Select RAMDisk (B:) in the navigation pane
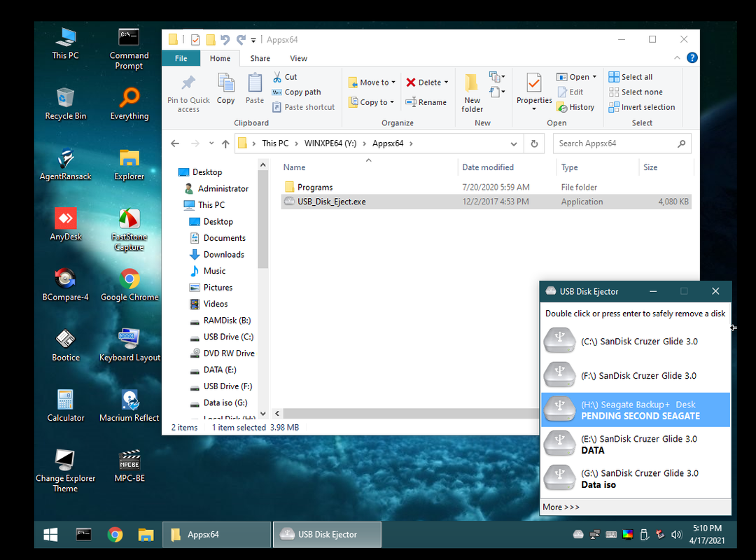 220,321
